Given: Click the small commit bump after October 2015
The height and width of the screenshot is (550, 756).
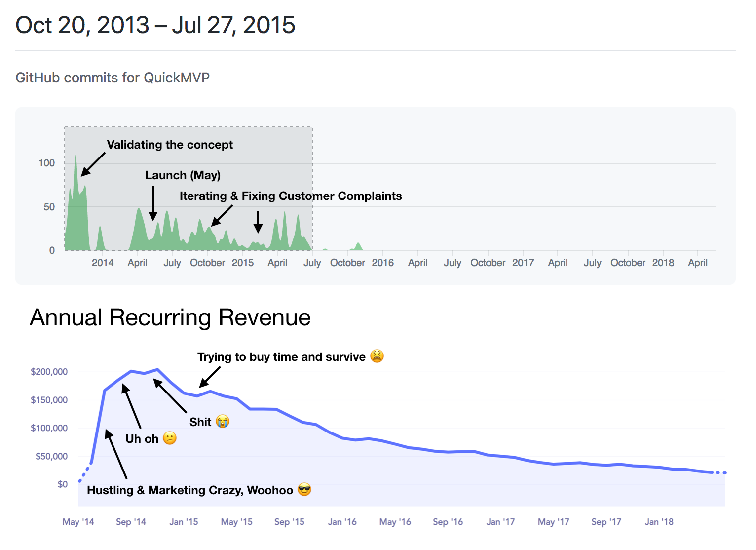Looking at the screenshot, I should coord(359,246).
